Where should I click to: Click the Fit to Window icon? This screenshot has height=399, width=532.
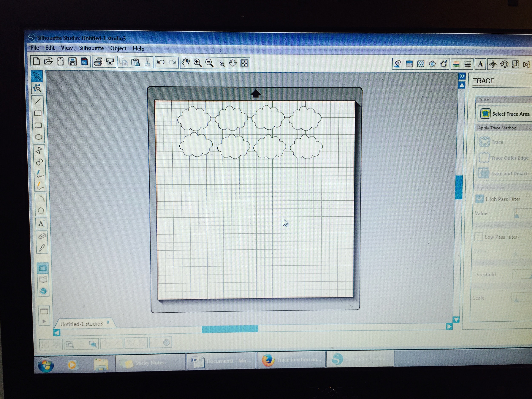245,63
